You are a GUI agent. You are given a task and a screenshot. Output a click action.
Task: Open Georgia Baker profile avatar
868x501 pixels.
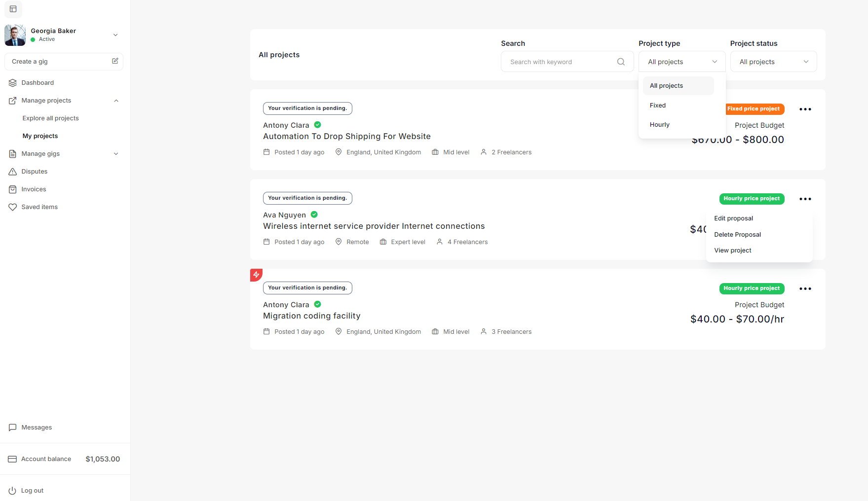click(15, 35)
